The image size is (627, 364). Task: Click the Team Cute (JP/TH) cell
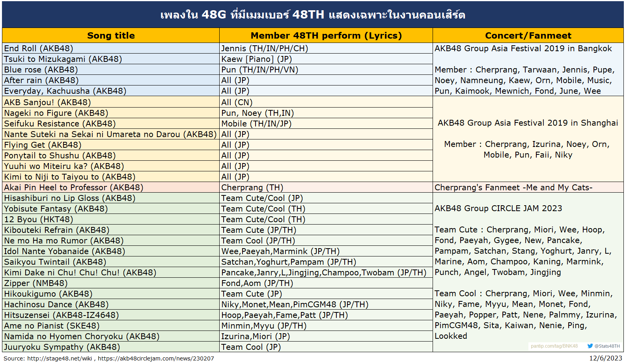326,230
